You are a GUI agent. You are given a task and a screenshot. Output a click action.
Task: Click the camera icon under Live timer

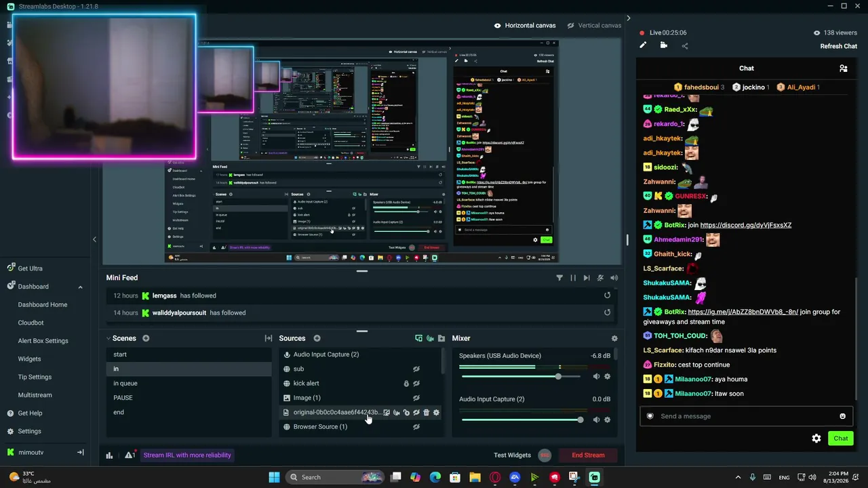664,45
